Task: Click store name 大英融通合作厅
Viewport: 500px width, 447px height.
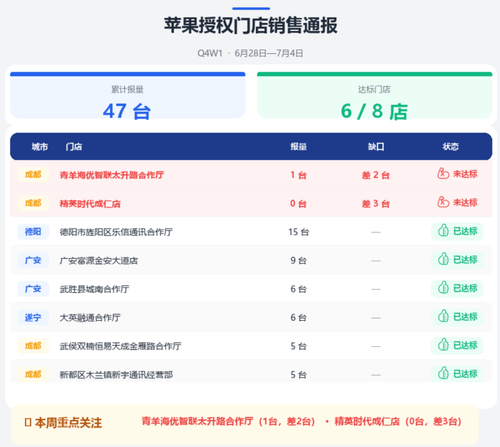Action: click(90, 318)
